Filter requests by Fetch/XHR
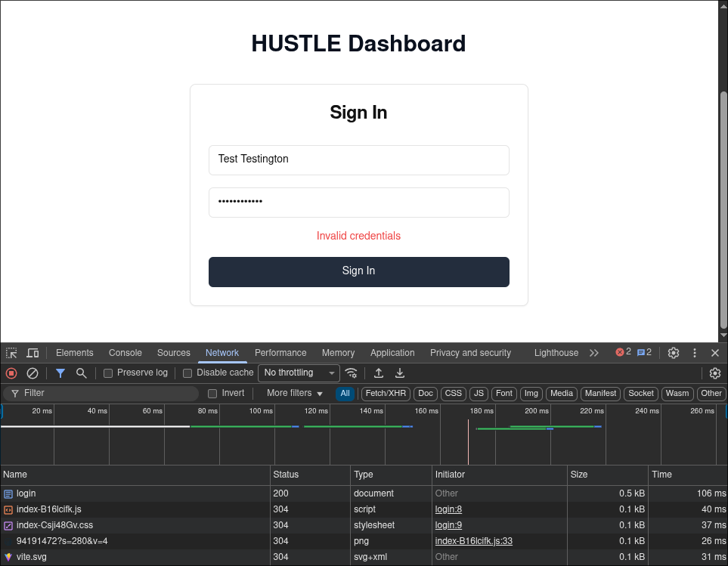Screen dimensions: 728x566 [x=386, y=394]
